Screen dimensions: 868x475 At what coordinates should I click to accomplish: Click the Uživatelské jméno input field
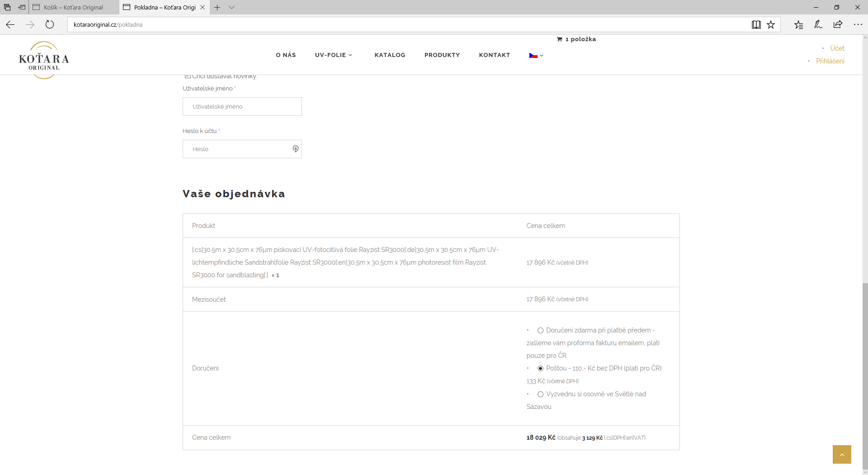click(x=242, y=107)
